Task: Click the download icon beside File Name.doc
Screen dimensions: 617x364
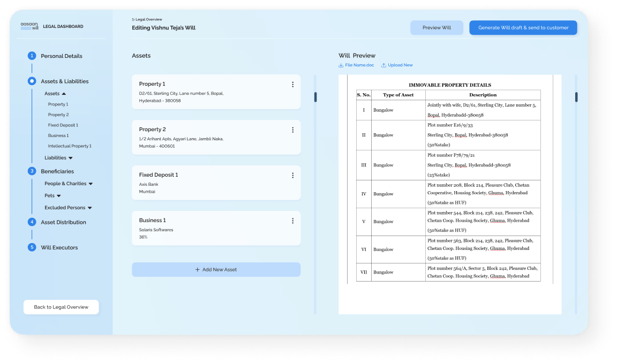Action: point(341,65)
